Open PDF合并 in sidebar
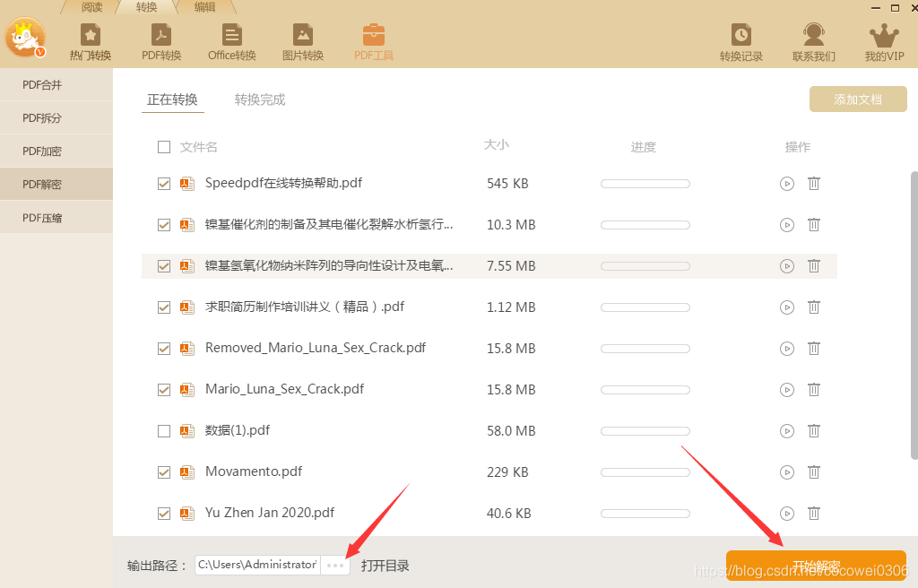This screenshot has width=918, height=588. (56, 85)
